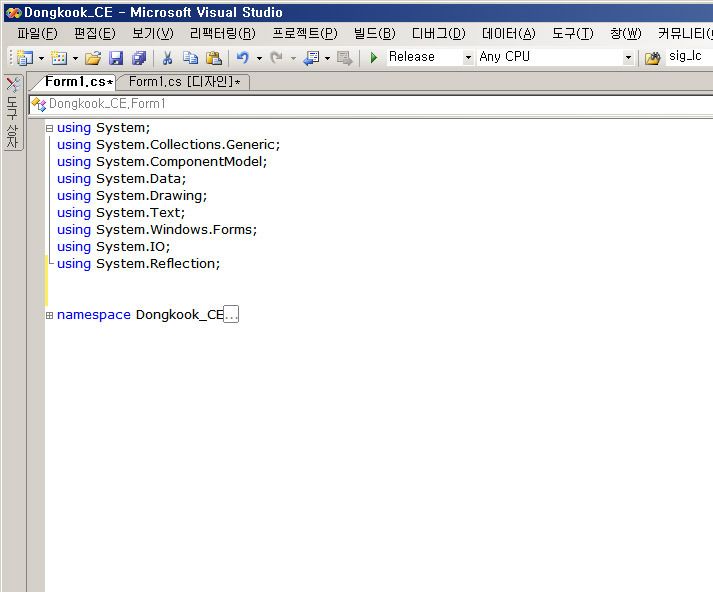The image size is (713, 592).
Task: Undo the last action
Action: pos(243,58)
